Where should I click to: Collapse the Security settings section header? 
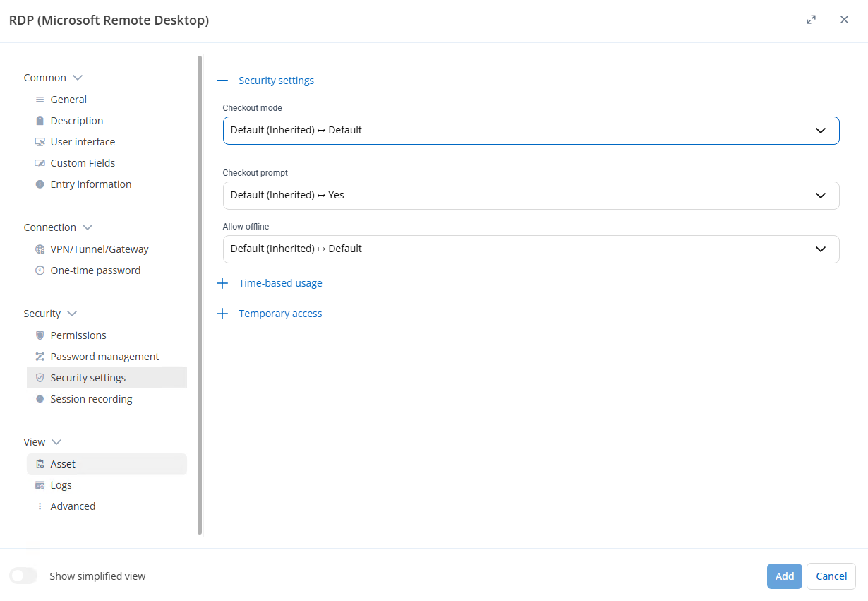pos(222,81)
